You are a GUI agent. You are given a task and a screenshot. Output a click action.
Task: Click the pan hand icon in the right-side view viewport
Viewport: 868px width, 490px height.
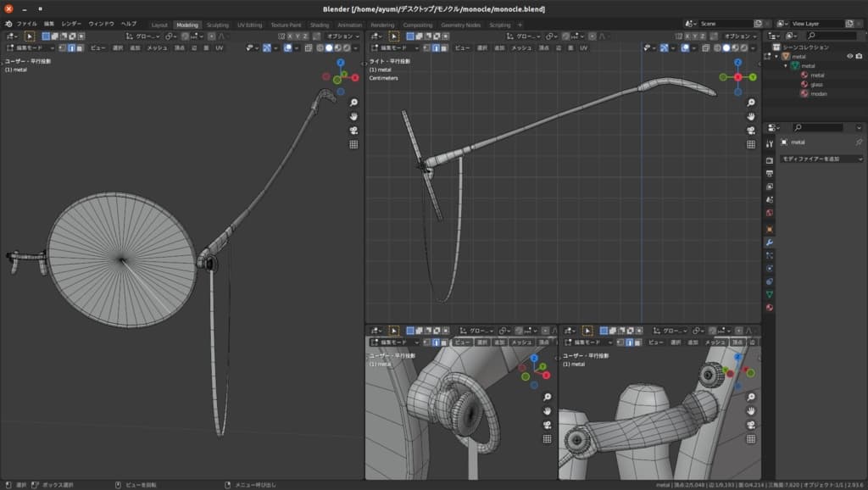pos(751,116)
